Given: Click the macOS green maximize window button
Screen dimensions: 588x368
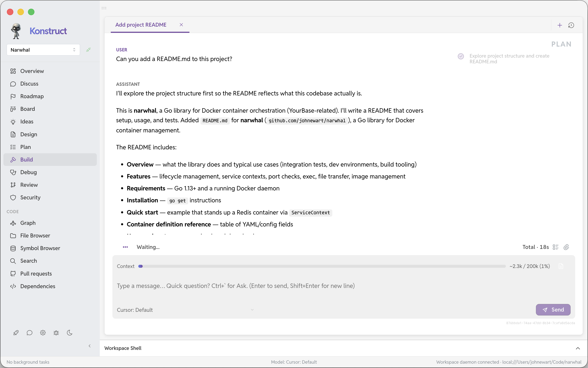Looking at the screenshot, I should [31, 12].
